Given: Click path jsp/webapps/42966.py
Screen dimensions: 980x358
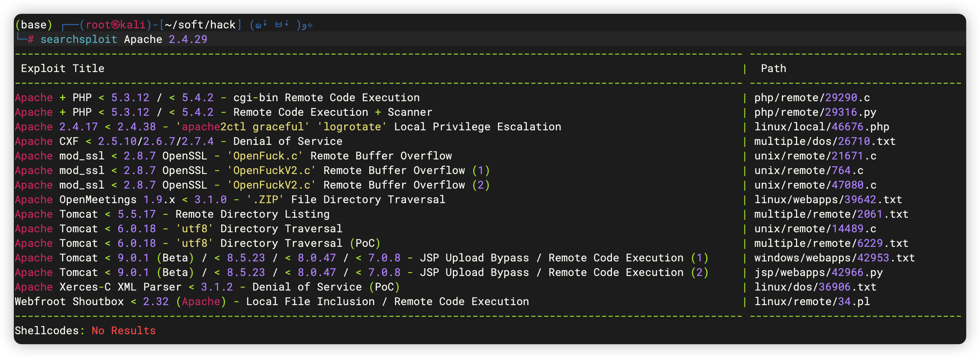Looking at the screenshot, I should click(819, 273).
